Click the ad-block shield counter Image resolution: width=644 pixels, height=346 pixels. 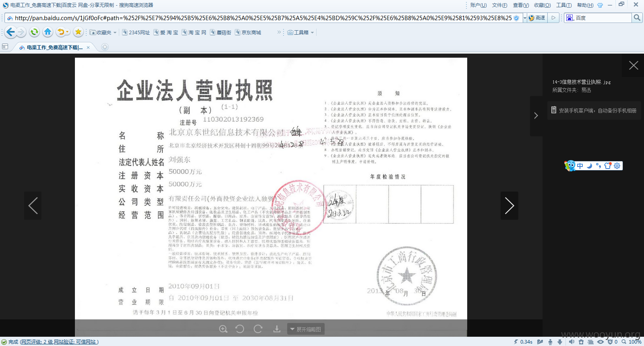pyautogui.click(x=613, y=342)
